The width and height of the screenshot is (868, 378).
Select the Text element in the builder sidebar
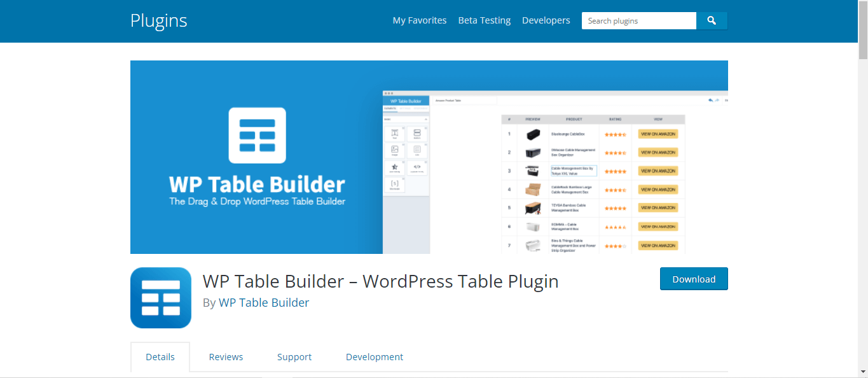point(394,134)
